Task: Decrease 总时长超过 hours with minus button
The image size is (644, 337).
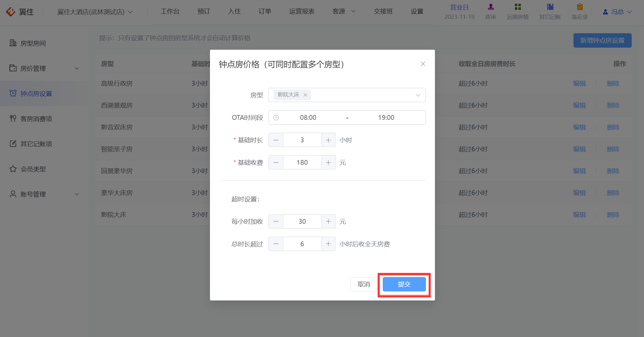Action: point(276,244)
